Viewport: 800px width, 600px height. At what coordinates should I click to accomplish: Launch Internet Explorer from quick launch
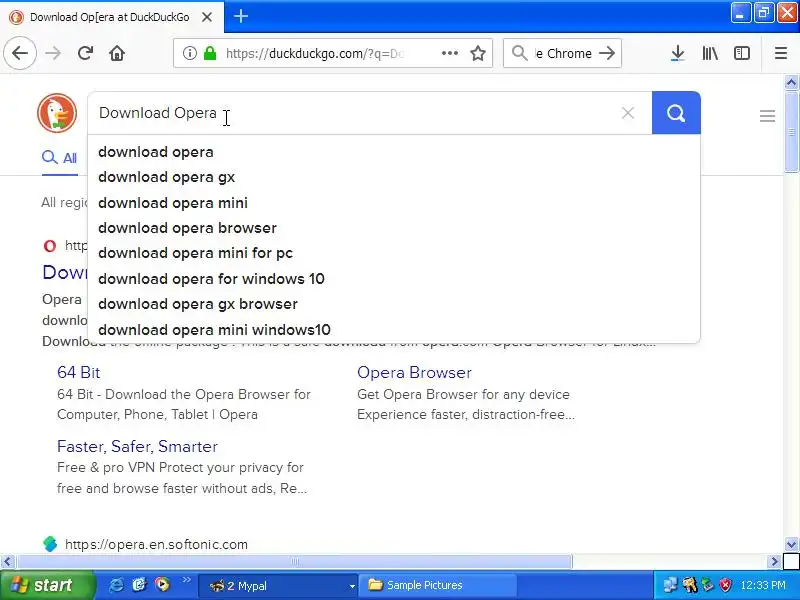pyautogui.click(x=116, y=585)
